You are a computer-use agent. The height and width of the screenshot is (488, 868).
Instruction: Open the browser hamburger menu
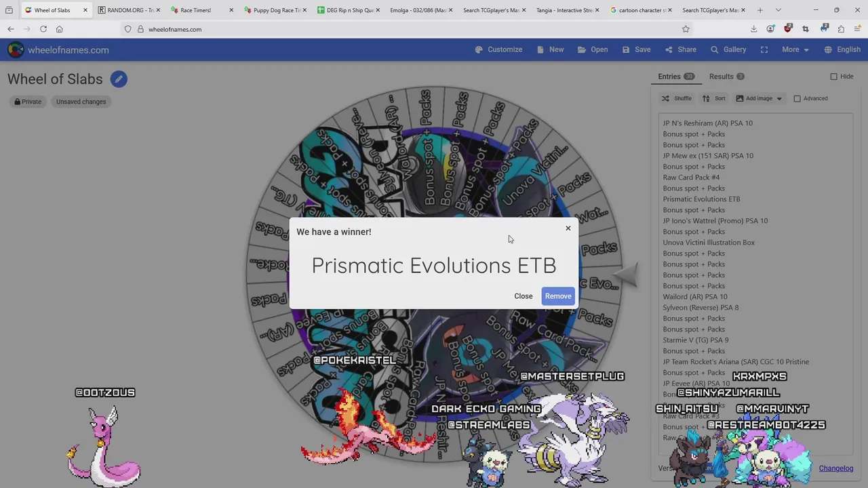point(858,29)
